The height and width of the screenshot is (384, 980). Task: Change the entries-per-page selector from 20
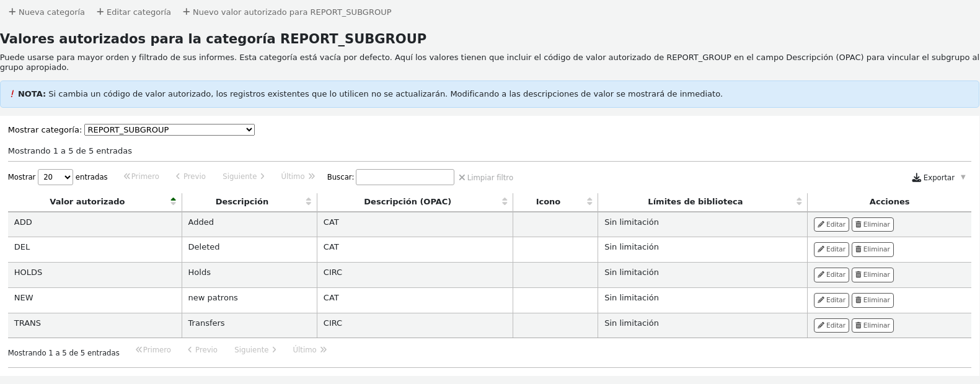pos(55,177)
